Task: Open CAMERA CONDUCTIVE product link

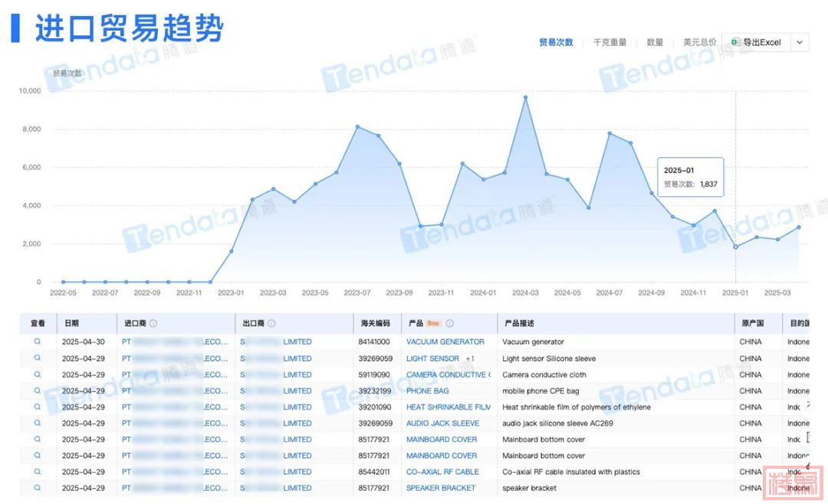Action: 449,375
